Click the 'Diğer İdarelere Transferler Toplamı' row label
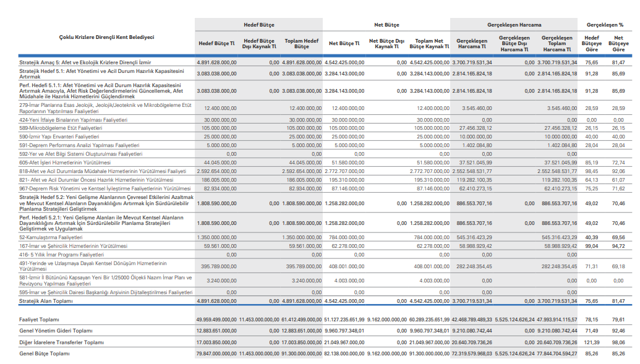 (x=61, y=342)
